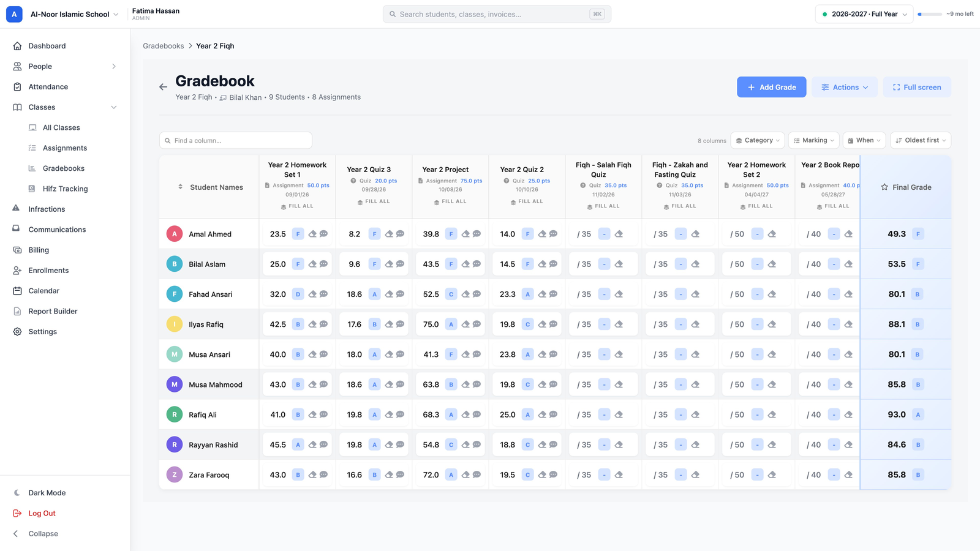This screenshot has width=980, height=551.
Task: Expand the People sidebar section
Action: pyautogui.click(x=114, y=66)
